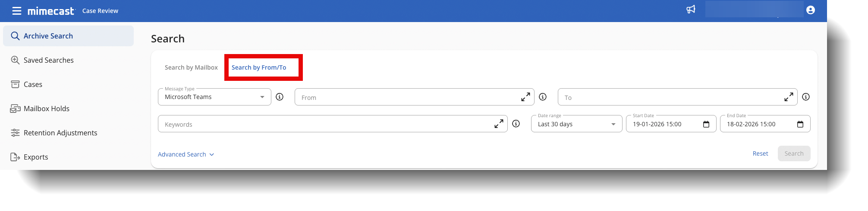This screenshot has width=868, height=211.
Task: Expand the Keywords field editor
Action: (498, 124)
